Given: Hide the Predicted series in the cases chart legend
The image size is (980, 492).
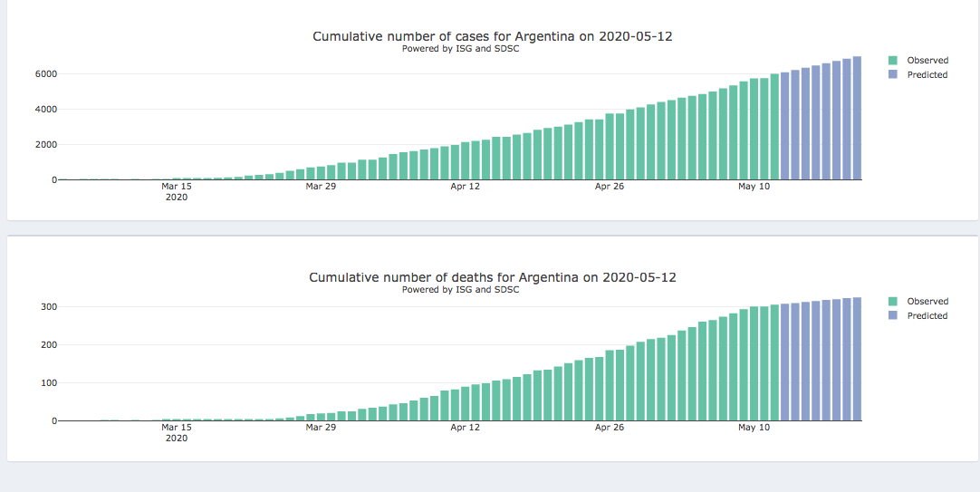Looking at the screenshot, I should click(x=927, y=75).
